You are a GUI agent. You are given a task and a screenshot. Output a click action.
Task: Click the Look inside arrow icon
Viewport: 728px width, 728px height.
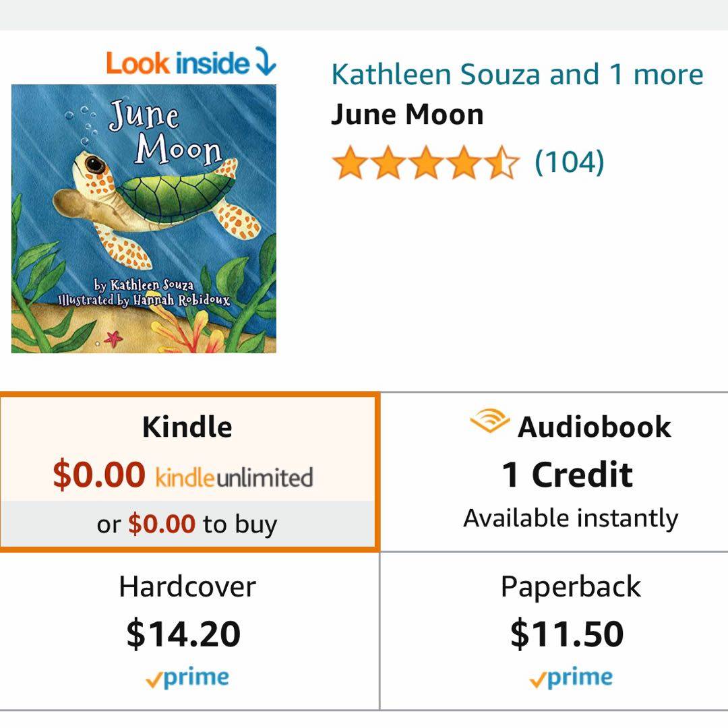pos(266,63)
